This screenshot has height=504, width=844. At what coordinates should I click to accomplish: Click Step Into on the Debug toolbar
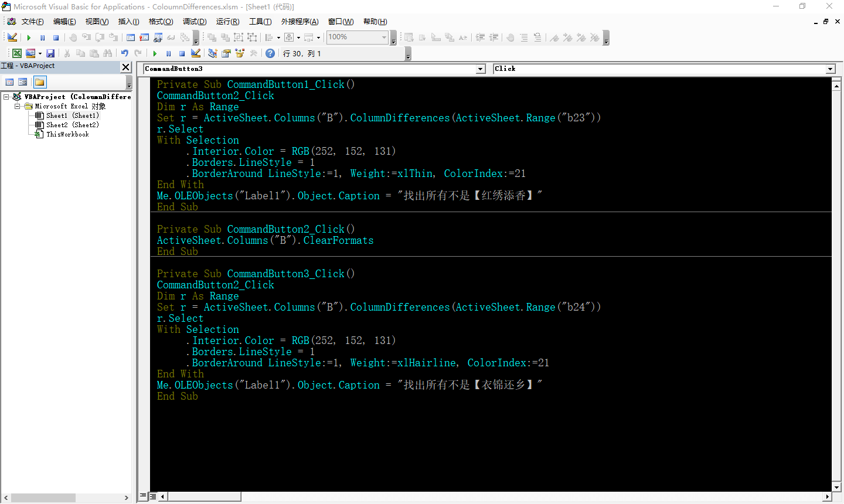point(86,38)
